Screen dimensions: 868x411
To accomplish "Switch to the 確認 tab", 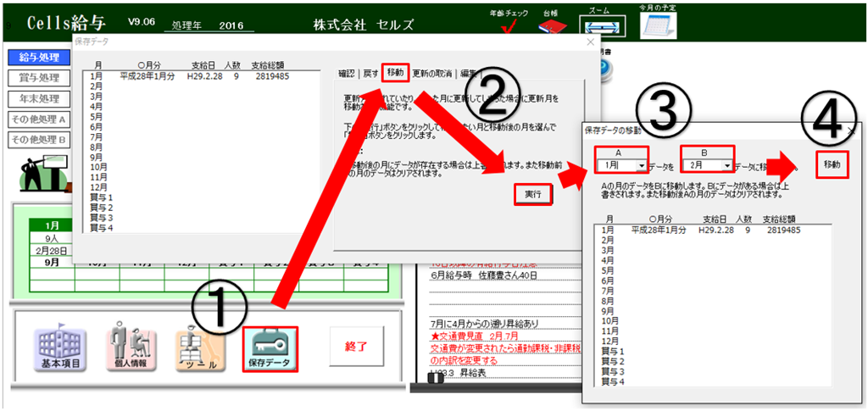I will tap(347, 73).
